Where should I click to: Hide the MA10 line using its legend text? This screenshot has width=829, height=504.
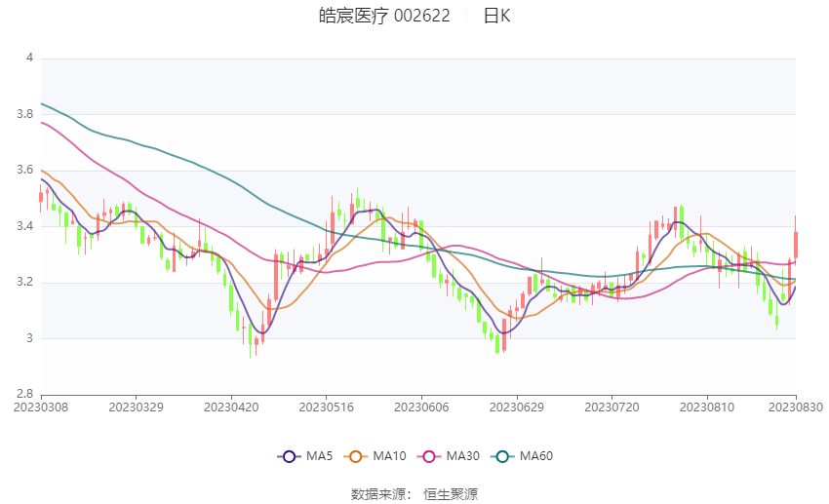click(x=390, y=456)
